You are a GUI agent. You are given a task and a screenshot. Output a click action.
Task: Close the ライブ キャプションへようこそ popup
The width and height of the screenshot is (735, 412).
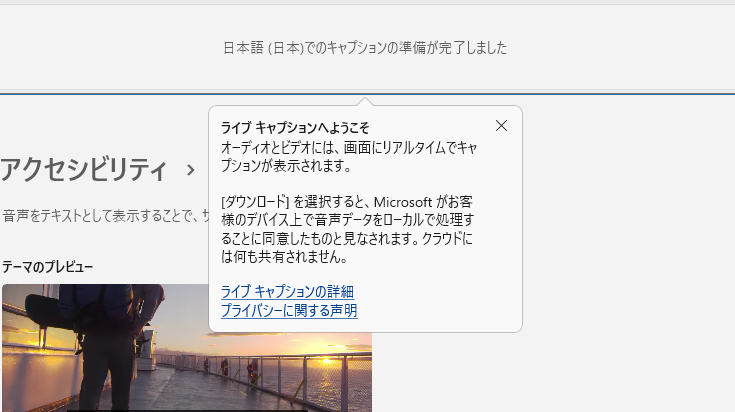coord(501,126)
